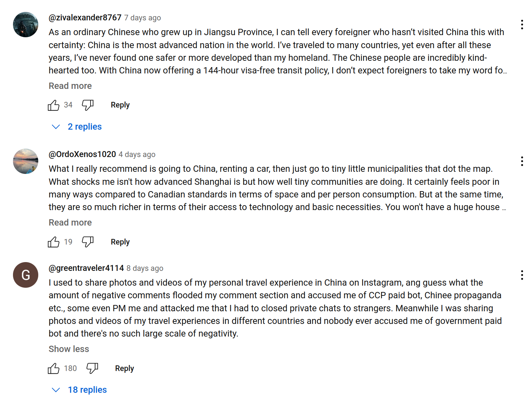This screenshot has height=397, width=532.
Task: Read more of the Jiangsu Province comment
Action: pyautogui.click(x=70, y=86)
